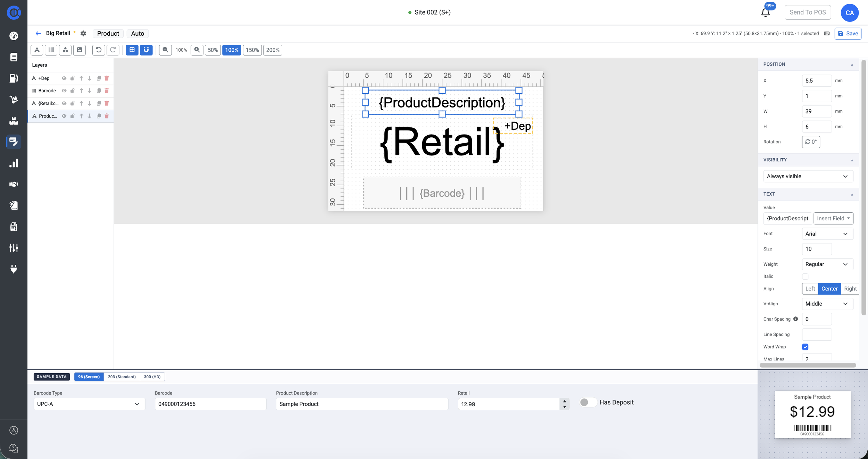This screenshot has height=459, width=868.
Task: Click the X position input field
Action: (817, 81)
